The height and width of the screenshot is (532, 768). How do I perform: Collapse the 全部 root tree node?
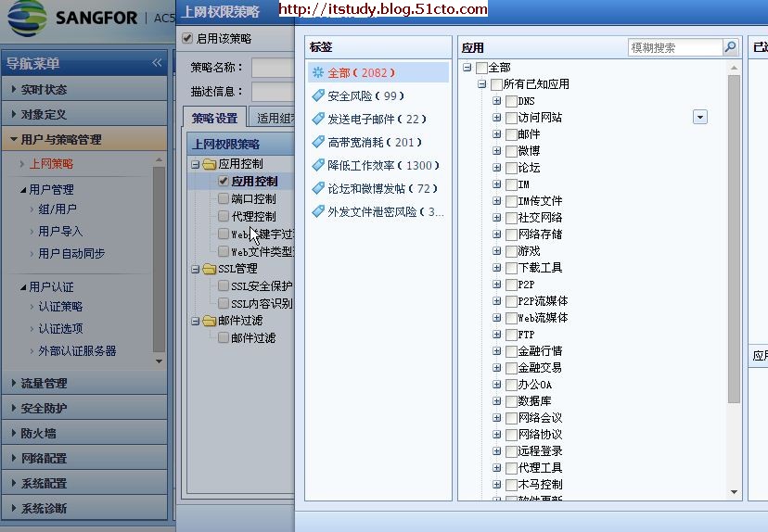[x=467, y=68]
